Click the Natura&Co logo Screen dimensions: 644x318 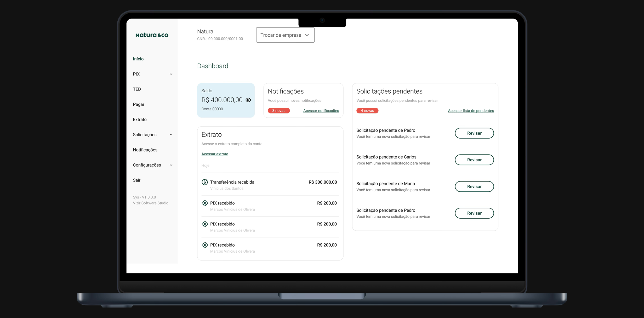(x=152, y=35)
